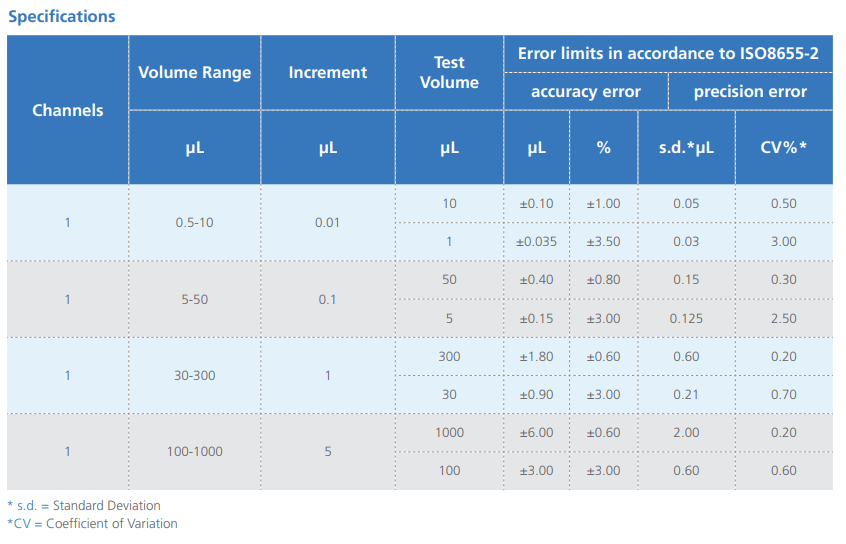Viewport: 846px width, 544px height.
Task: Select the Channels column header
Action: pos(67,110)
